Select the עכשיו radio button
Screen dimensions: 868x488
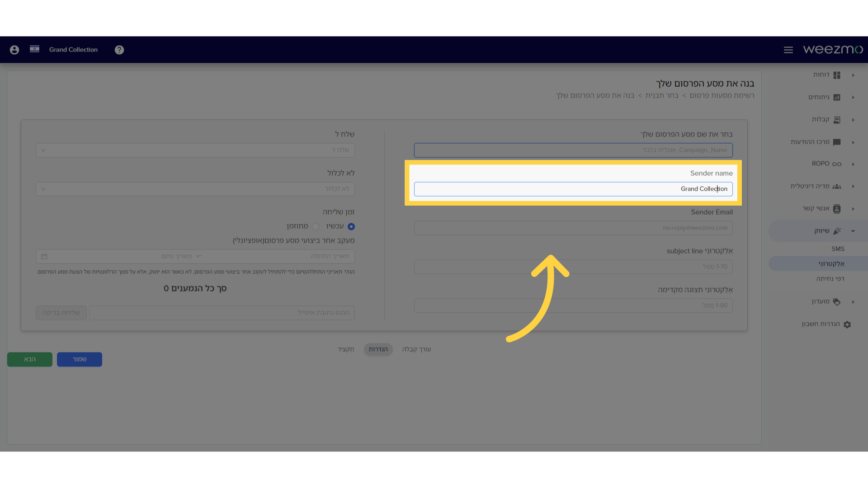[351, 226]
